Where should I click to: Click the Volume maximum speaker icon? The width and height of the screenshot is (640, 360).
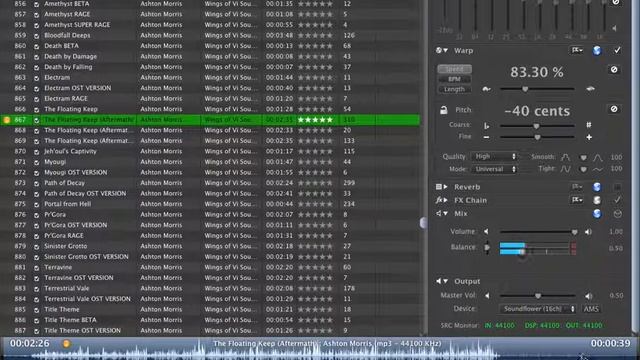(x=588, y=232)
